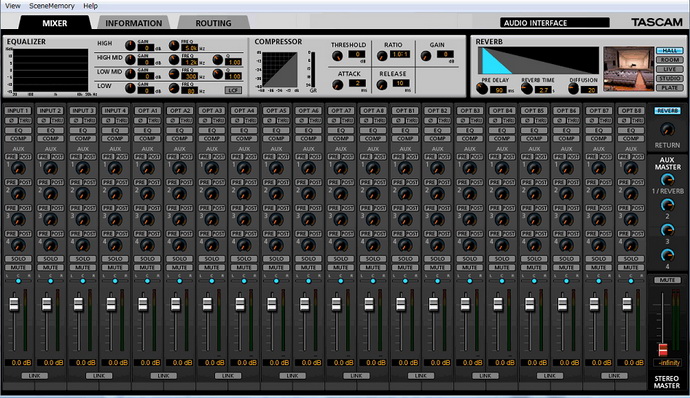The image size is (690, 398).
Task: Click the reverb Pre Delay knob
Action: pos(483,88)
